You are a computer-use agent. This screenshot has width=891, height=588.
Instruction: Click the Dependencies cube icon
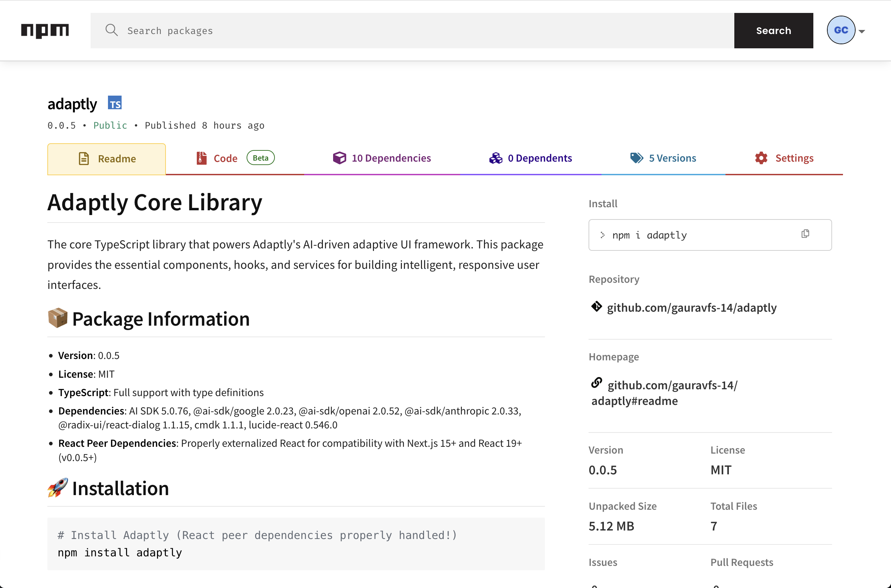(x=339, y=158)
